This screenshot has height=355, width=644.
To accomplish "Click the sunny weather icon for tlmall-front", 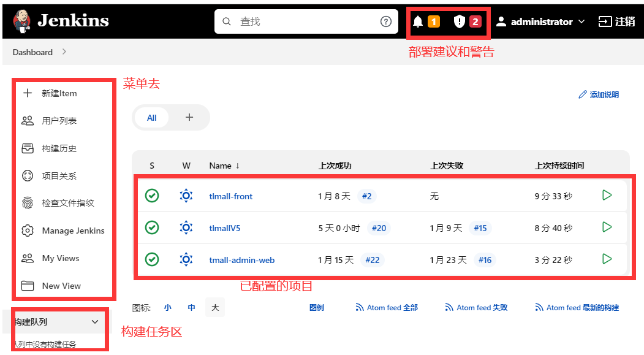I will [x=186, y=196].
